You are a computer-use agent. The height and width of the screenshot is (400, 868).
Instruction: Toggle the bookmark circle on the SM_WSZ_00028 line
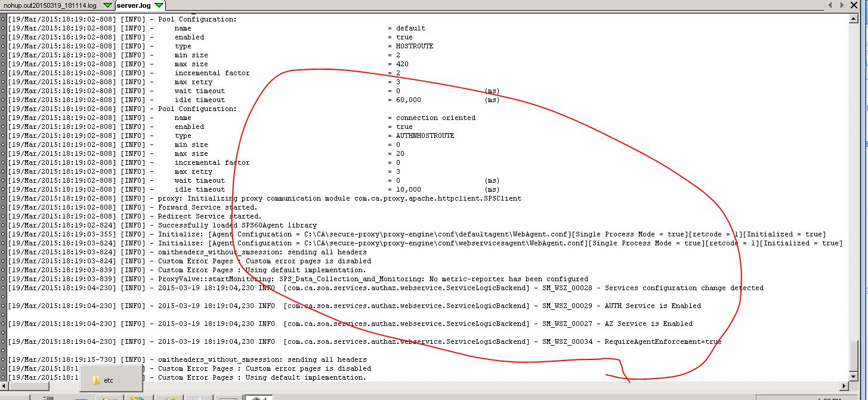point(2,288)
